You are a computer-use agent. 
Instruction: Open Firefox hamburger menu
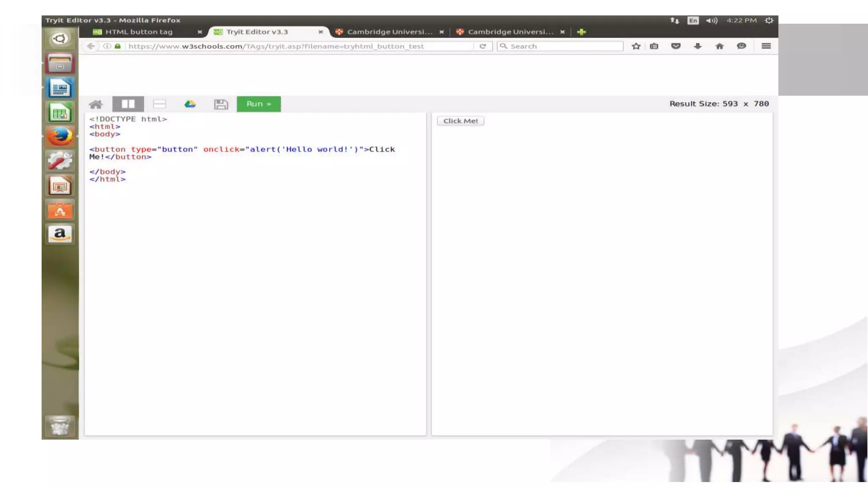[x=766, y=46]
